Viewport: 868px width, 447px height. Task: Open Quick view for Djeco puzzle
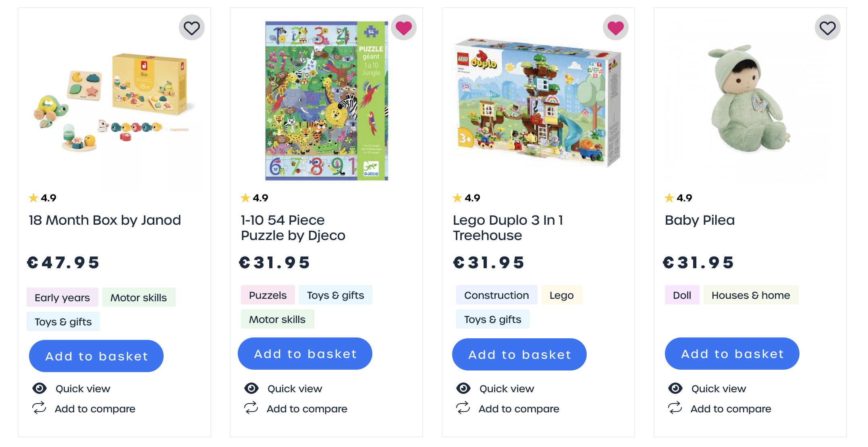pos(295,389)
